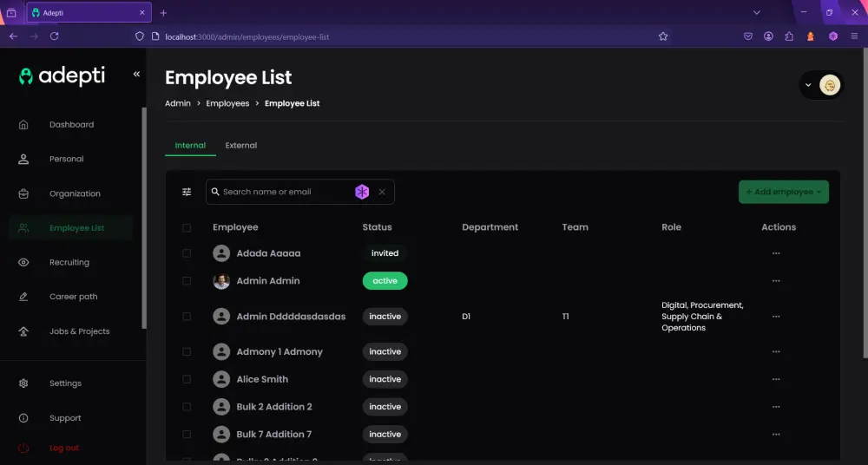This screenshot has width=868, height=465.
Task: Click the Admin breadcrumb link
Action: (178, 103)
